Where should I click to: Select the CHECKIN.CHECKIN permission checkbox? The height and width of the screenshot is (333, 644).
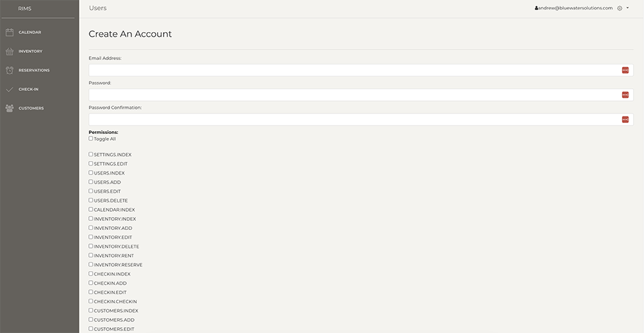pos(91,301)
